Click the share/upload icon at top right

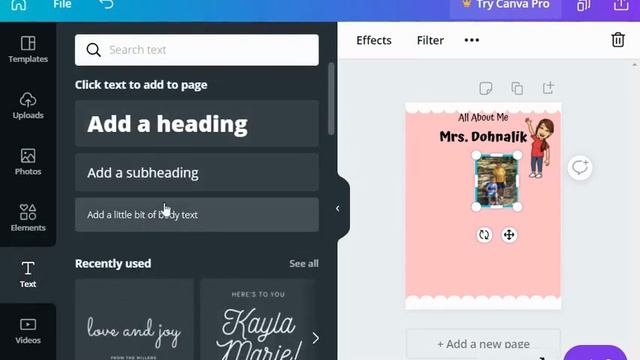621,5
